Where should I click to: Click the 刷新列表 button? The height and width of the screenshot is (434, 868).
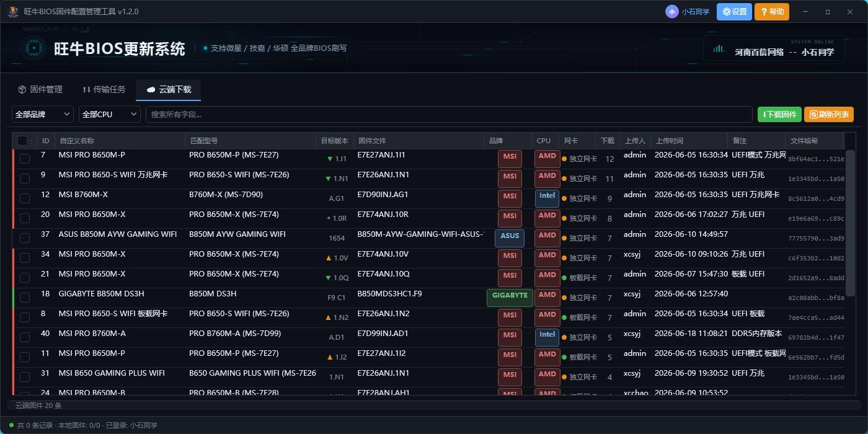click(829, 114)
